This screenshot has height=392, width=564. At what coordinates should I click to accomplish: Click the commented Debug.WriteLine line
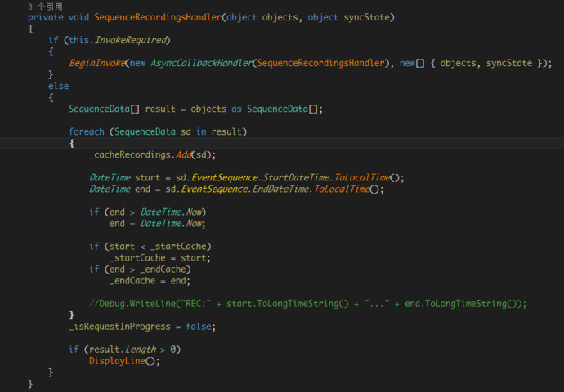coord(307,303)
